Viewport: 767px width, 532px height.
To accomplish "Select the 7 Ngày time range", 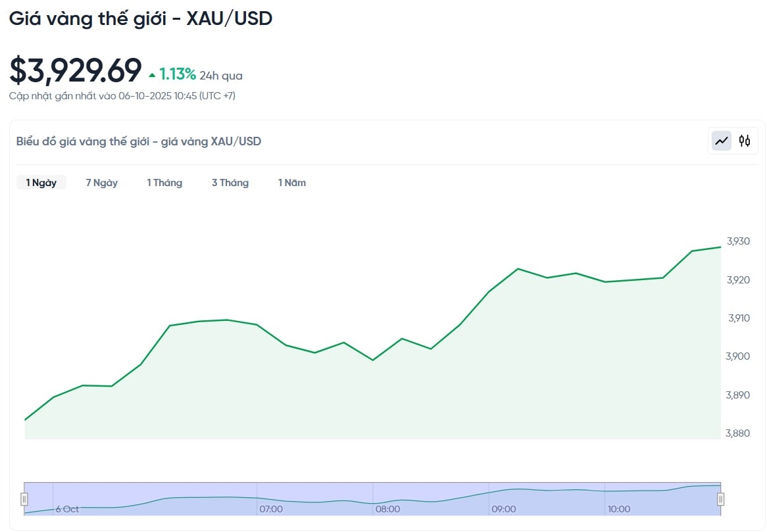I will click(101, 183).
